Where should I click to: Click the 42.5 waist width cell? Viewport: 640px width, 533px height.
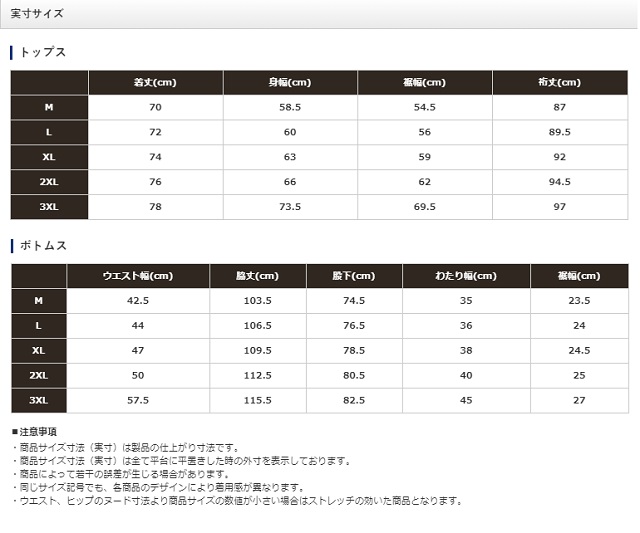(x=138, y=301)
